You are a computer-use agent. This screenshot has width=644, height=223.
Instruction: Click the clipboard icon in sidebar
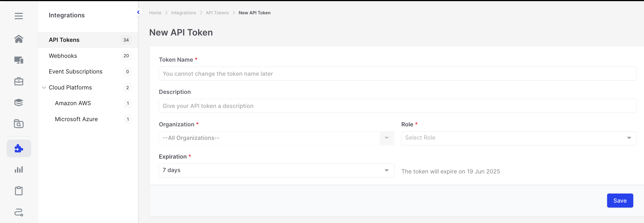19,191
